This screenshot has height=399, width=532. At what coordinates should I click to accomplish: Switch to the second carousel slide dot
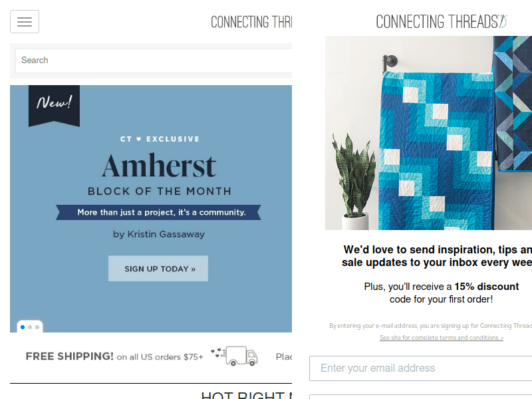(30, 327)
